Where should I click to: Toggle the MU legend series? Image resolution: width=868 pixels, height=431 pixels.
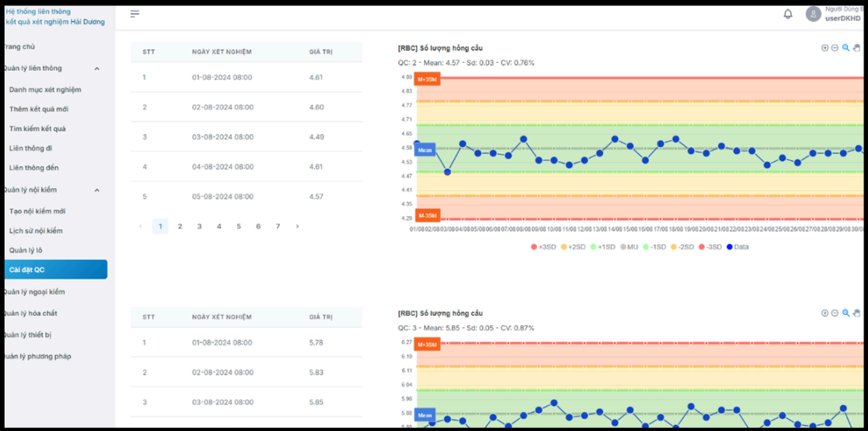click(629, 247)
